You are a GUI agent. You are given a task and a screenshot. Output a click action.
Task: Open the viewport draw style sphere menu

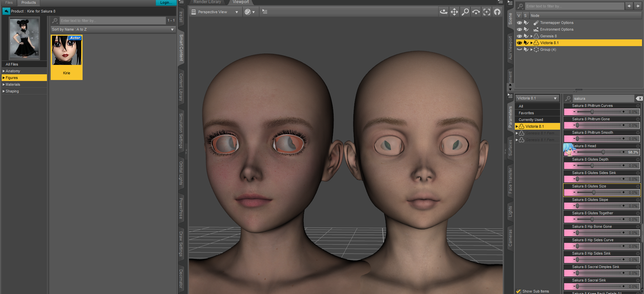coord(250,12)
